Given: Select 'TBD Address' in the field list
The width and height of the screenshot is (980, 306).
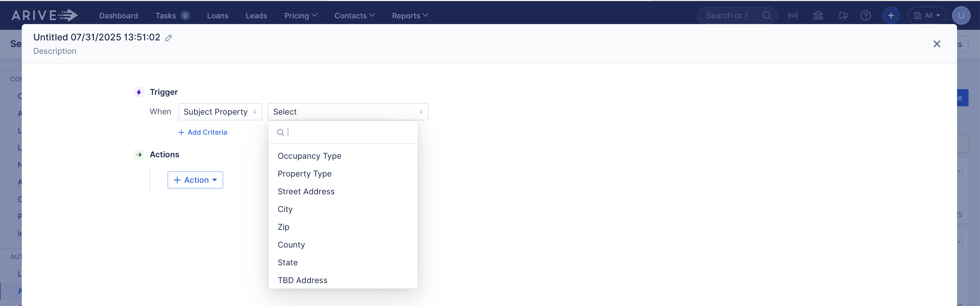Looking at the screenshot, I should [302, 280].
